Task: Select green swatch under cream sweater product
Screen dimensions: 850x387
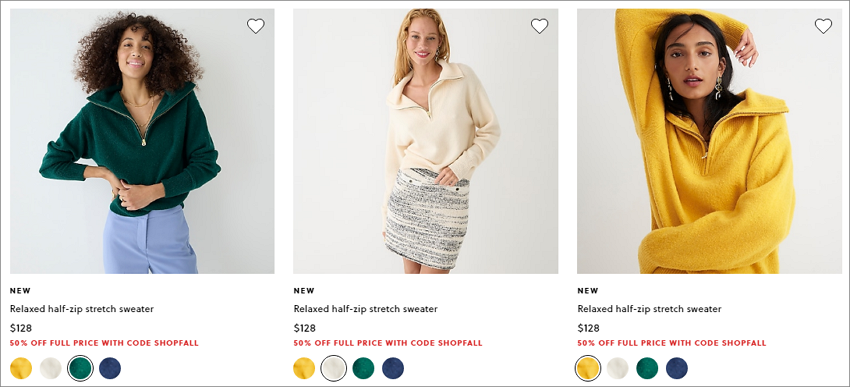Action: tap(363, 368)
